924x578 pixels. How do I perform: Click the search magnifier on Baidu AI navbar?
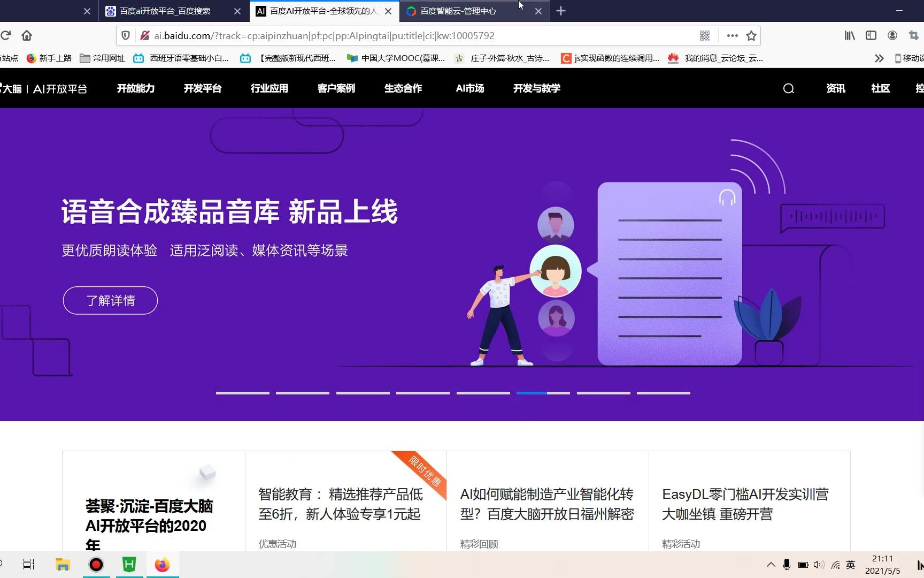pos(789,88)
